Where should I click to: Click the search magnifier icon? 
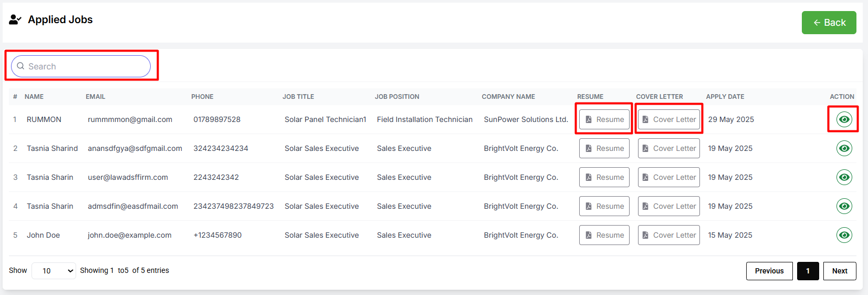[20, 66]
